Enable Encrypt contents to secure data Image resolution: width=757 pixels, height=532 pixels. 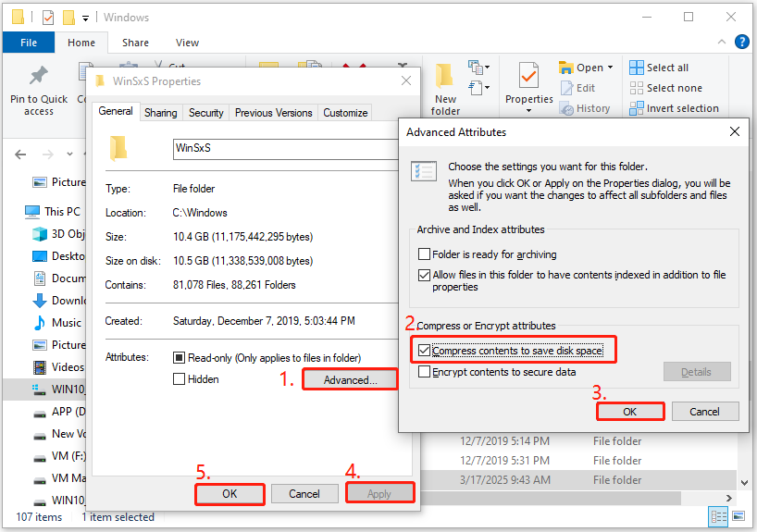pyautogui.click(x=425, y=372)
